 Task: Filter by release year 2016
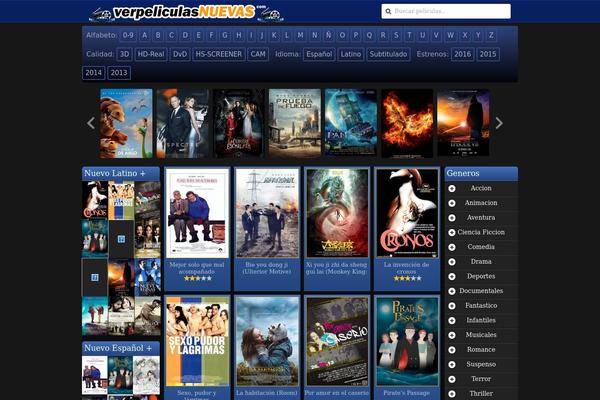(462, 54)
